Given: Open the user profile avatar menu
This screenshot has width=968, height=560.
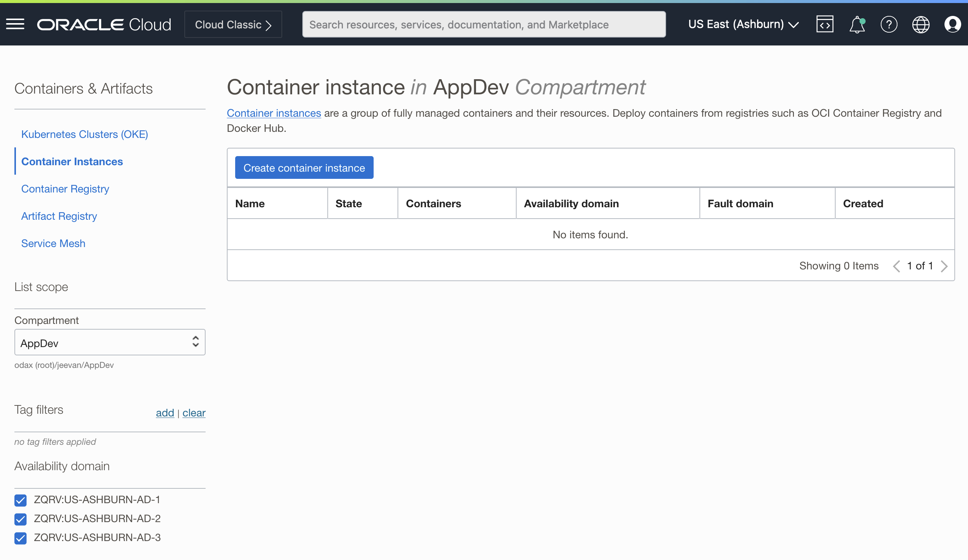Looking at the screenshot, I should (x=952, y=24).
